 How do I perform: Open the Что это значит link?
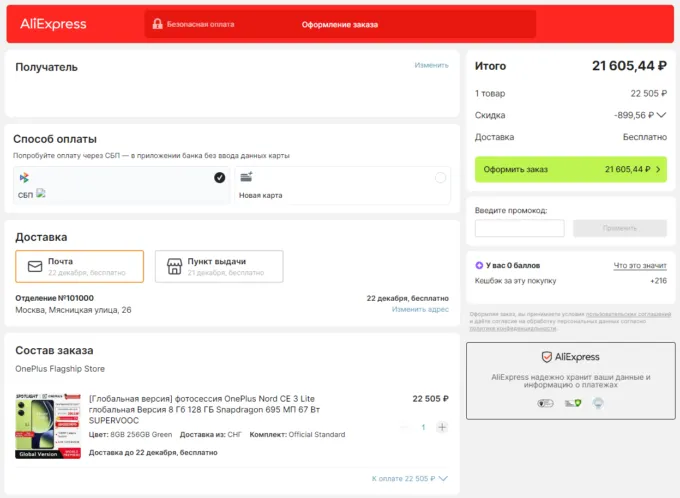639,266
